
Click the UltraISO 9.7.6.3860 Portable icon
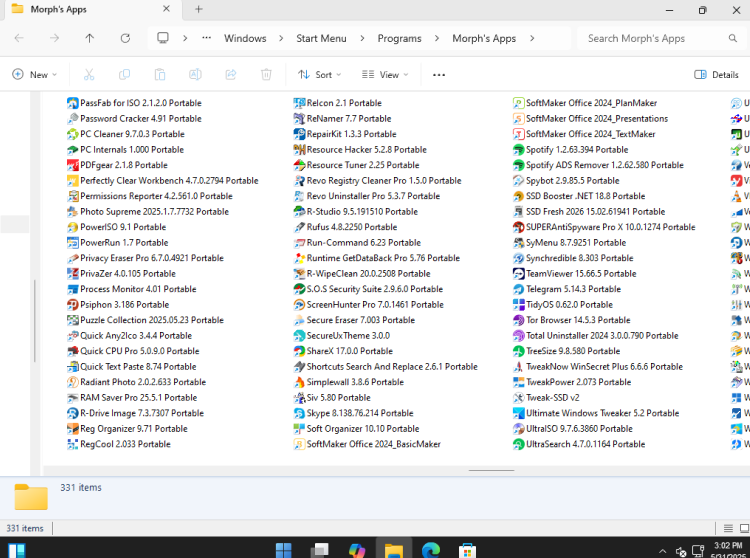(518, 428)
